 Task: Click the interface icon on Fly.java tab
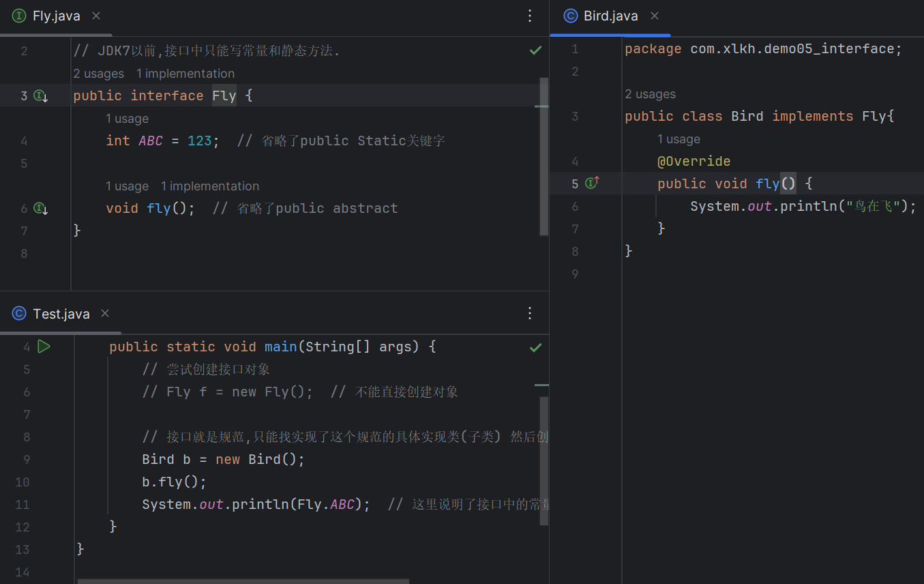tap(19, 16)
